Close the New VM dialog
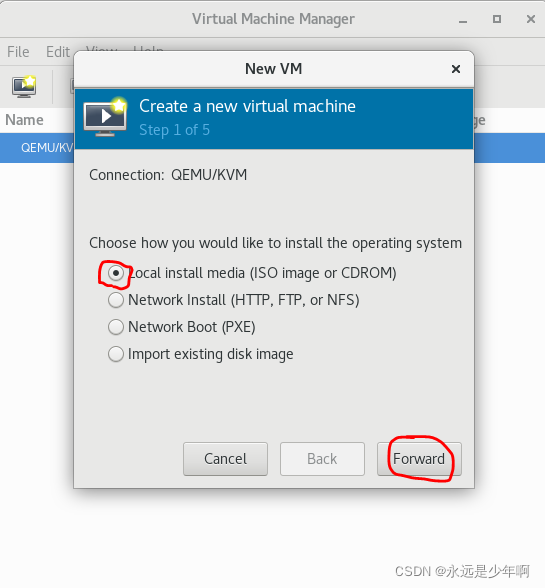The height and width of the screenshot is (588, 545). pyautogui.click(x=456, y=69)
